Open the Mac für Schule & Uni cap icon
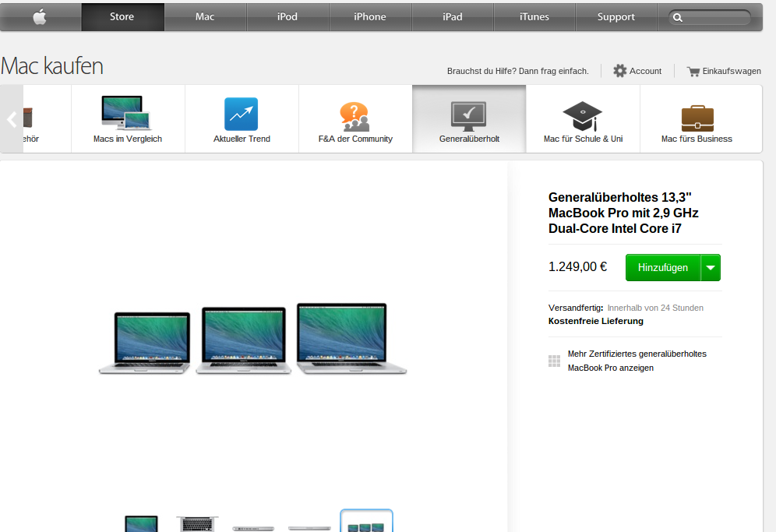The height and width of the screenshot is (532, 776). coord(583,116)
